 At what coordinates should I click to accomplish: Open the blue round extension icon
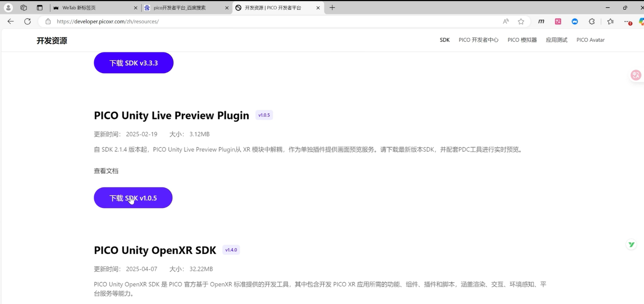pos(575,21)
